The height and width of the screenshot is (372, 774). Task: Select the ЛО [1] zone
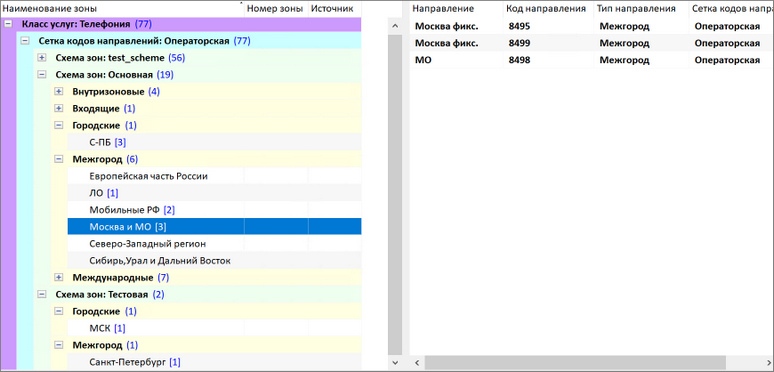(214, 193)
